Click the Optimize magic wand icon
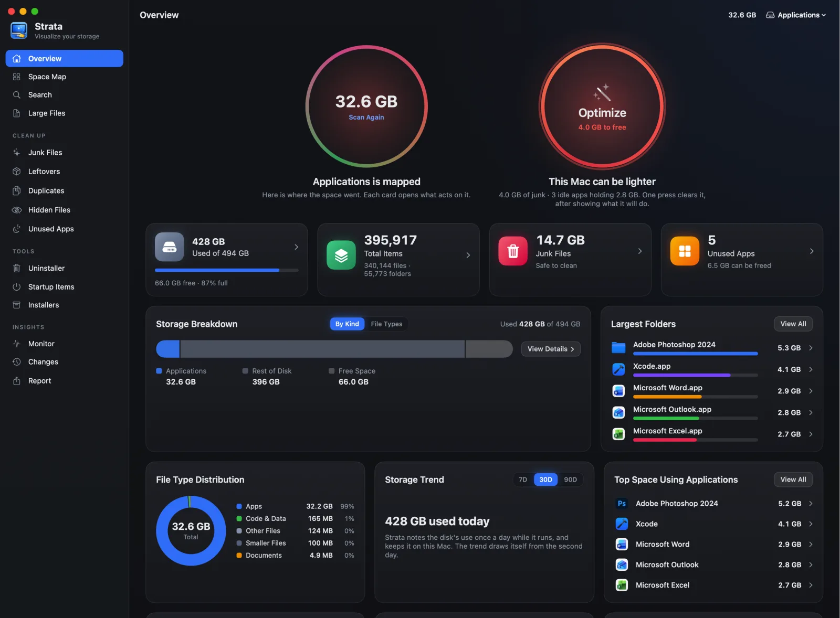This screenshot has width=840, height=618. click(602, 92)
